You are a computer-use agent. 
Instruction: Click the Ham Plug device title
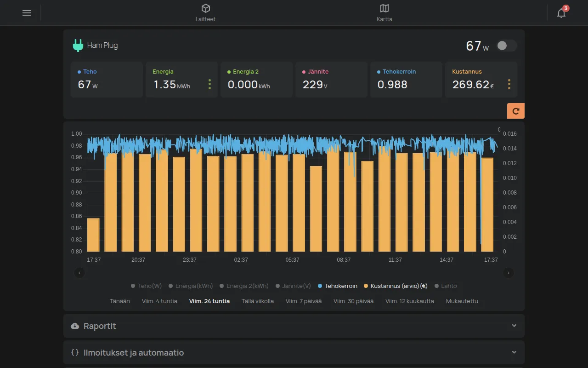pyautogui.click(x=102, y=46)
